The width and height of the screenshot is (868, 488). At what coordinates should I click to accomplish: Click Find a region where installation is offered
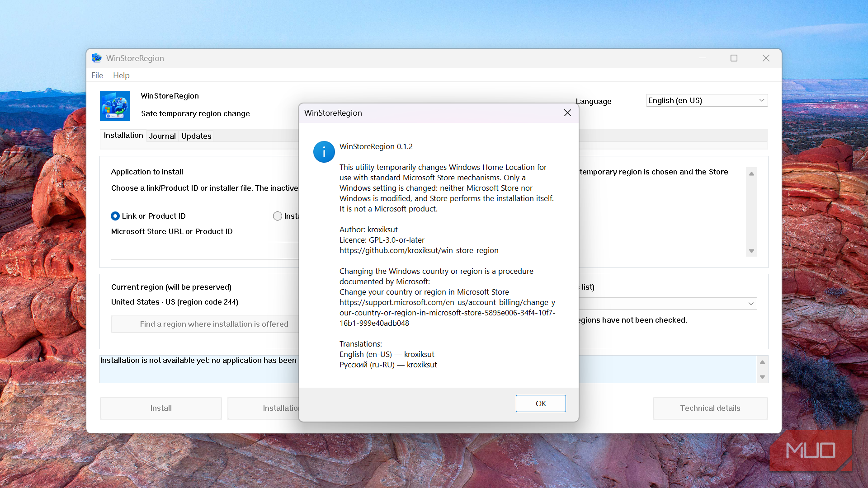point(205,324)
